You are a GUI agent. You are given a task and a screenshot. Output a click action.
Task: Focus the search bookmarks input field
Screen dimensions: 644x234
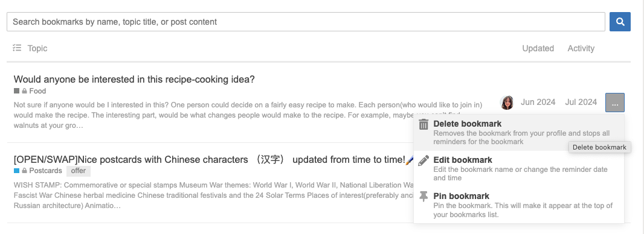point(306,22)
